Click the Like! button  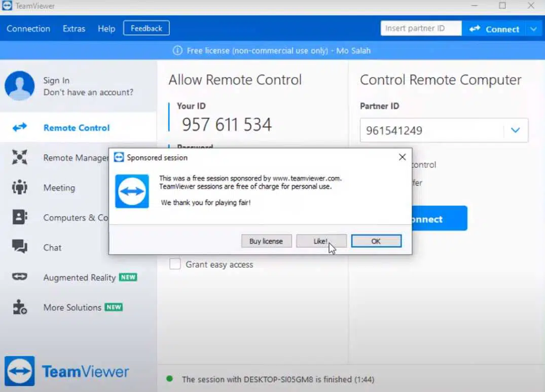(321, 241)
